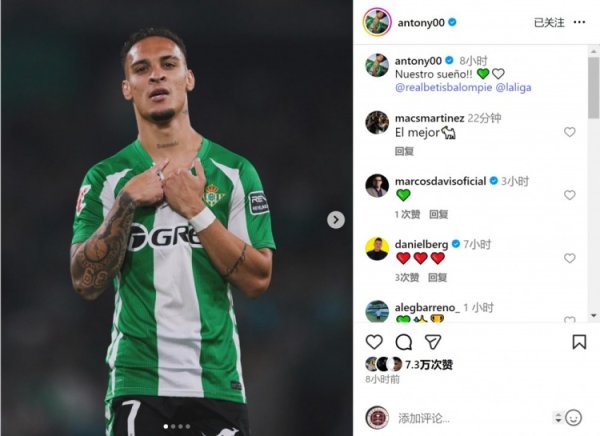Image resolution: width=600 pixels, height=436 pixels.
Task: Save the post with the bookmark icon
Action: tap(579, 342)
